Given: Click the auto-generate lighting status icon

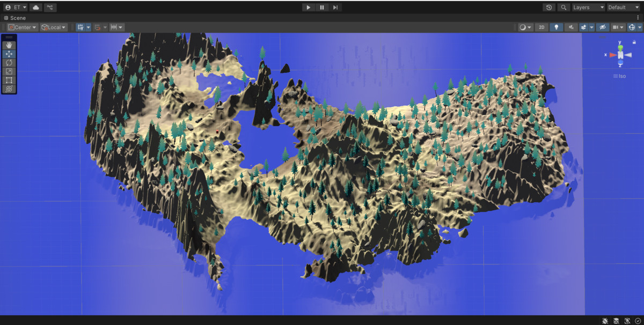Looking at the screenshot, I should (x=627, y=321).
